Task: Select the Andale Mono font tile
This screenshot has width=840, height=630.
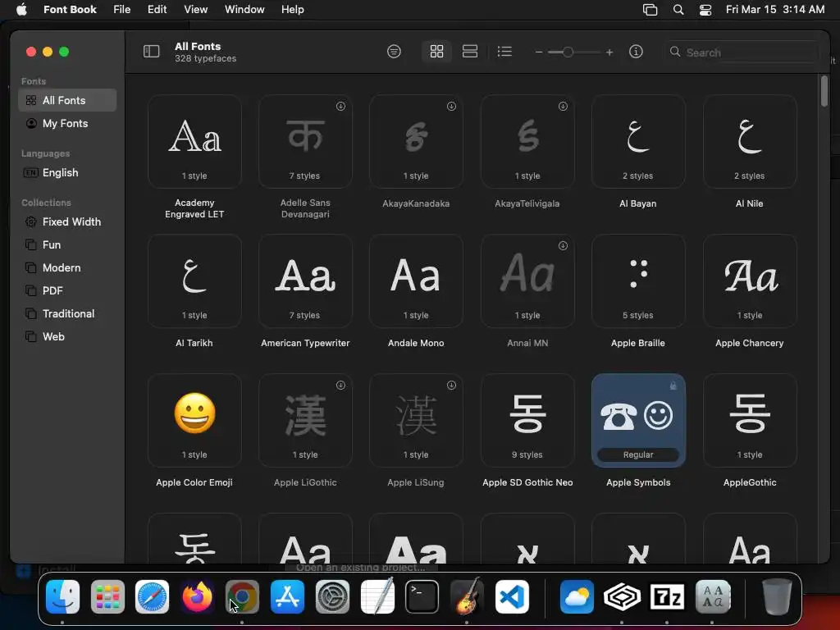Action: [x=416, y=281]
